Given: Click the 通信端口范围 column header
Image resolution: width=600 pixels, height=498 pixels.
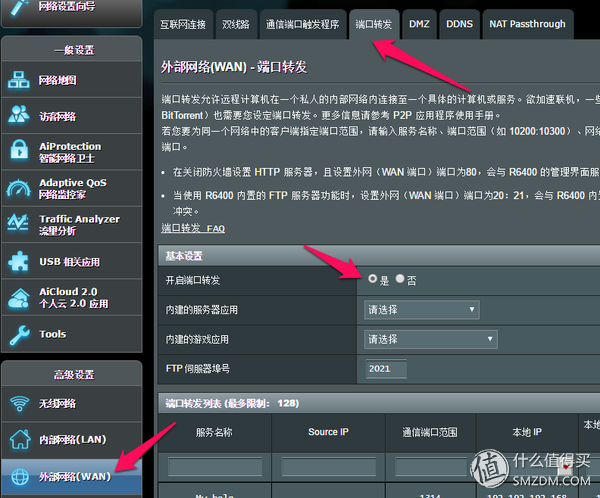Looking at the screenshot, I should pos(430,433).
